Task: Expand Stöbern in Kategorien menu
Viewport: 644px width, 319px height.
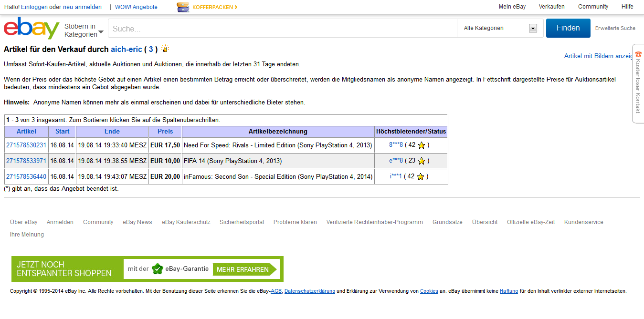Action: [x=84, y=30]
